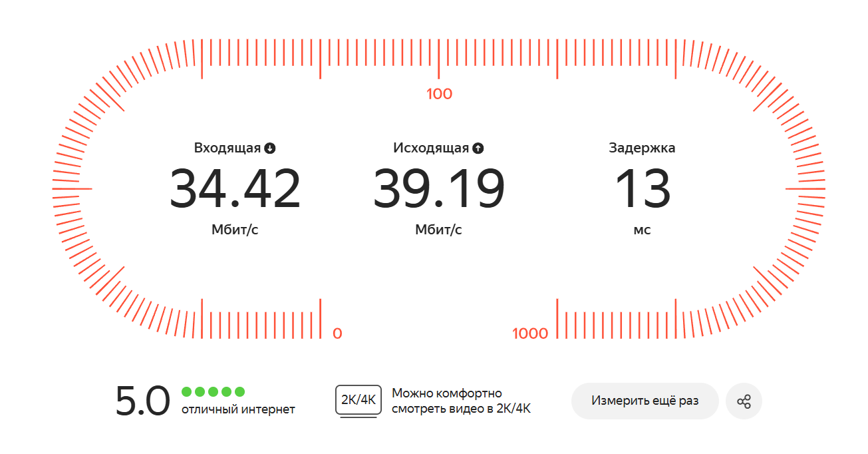This screenshot has width=868, height=454.
Task: Run the test again with Измерить ещё раз
Action: coord(645,401)
